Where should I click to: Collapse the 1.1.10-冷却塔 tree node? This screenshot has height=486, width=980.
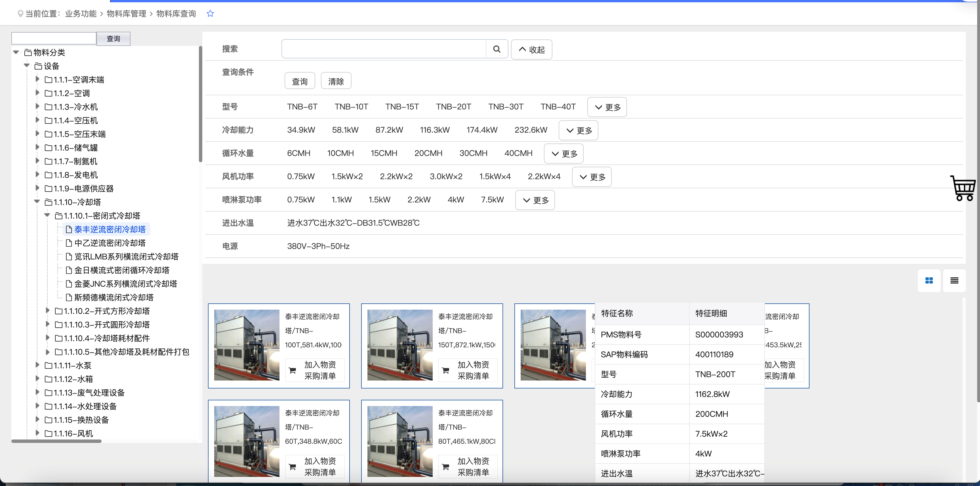pos(37,202)
